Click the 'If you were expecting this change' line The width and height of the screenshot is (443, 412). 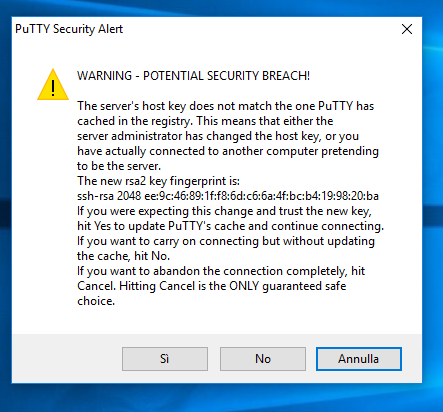coord(224,211)
